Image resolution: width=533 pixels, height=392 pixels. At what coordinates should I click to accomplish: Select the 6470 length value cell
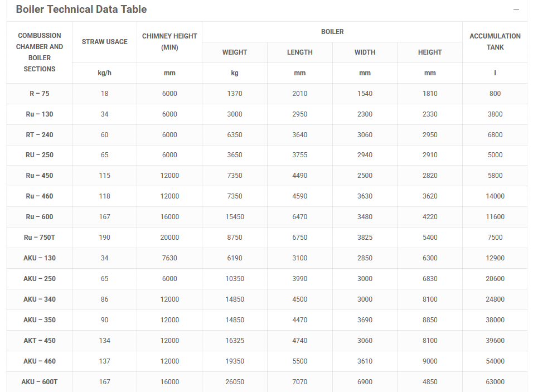300,217
